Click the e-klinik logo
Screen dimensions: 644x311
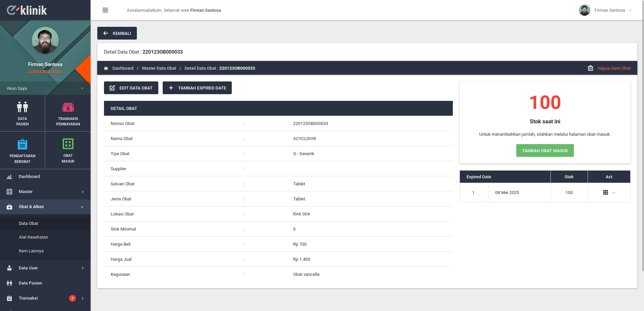[27, 10]
